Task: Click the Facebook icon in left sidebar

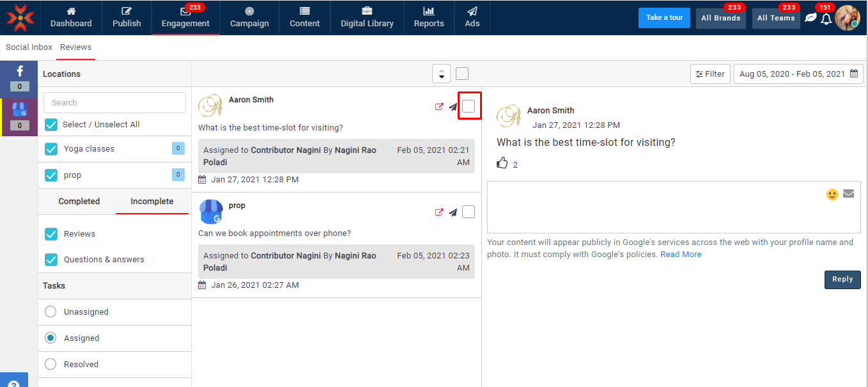Action: [x=19, y=72]
